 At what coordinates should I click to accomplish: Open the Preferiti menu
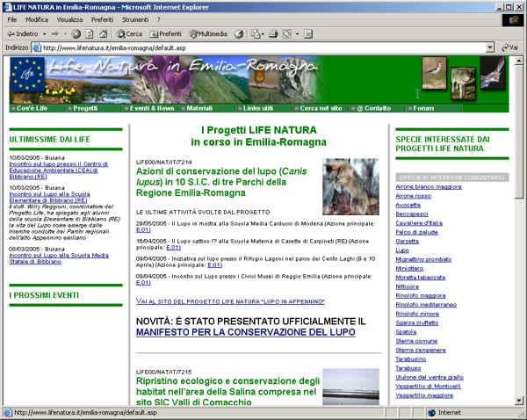(x=103, y=19)
